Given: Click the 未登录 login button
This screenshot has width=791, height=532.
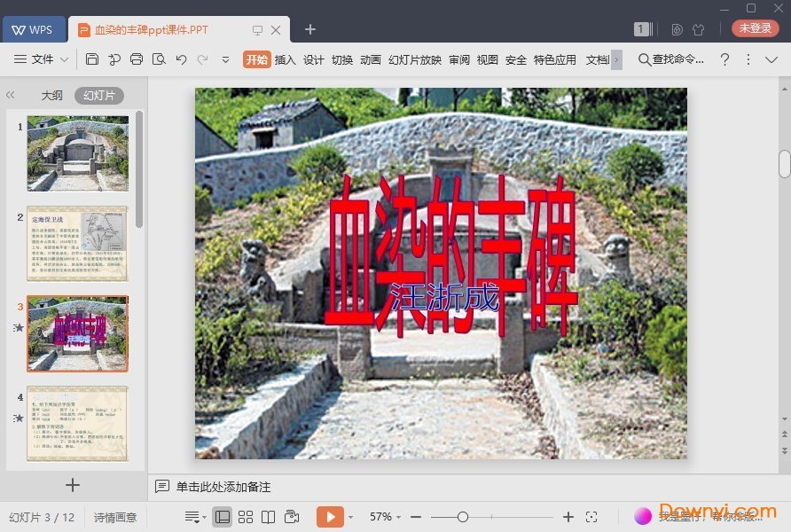Looking at the screenshot, I should tap(755, 28).
